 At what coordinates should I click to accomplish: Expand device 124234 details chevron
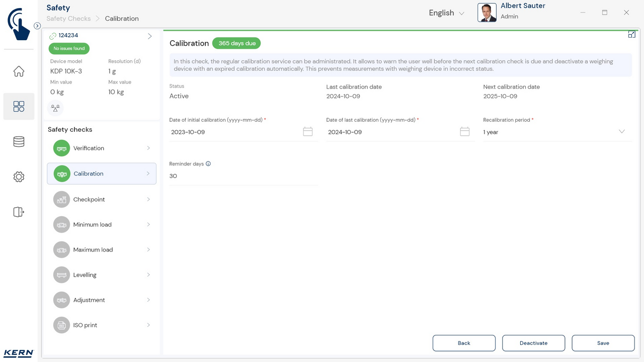149,36
